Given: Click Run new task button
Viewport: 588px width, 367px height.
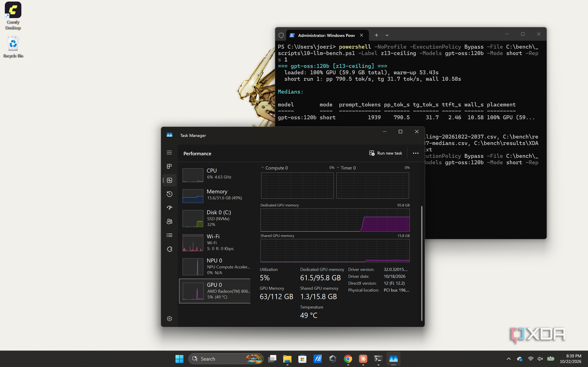Looking at the screenshot, I should 386,153.
